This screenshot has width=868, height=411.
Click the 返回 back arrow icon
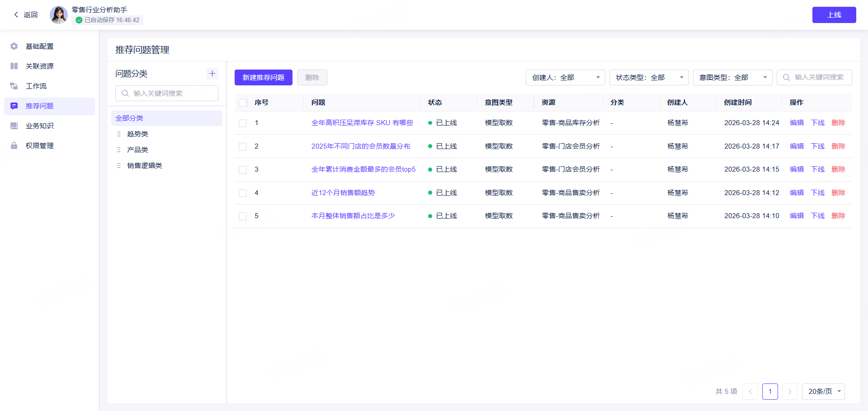(16, 14)
